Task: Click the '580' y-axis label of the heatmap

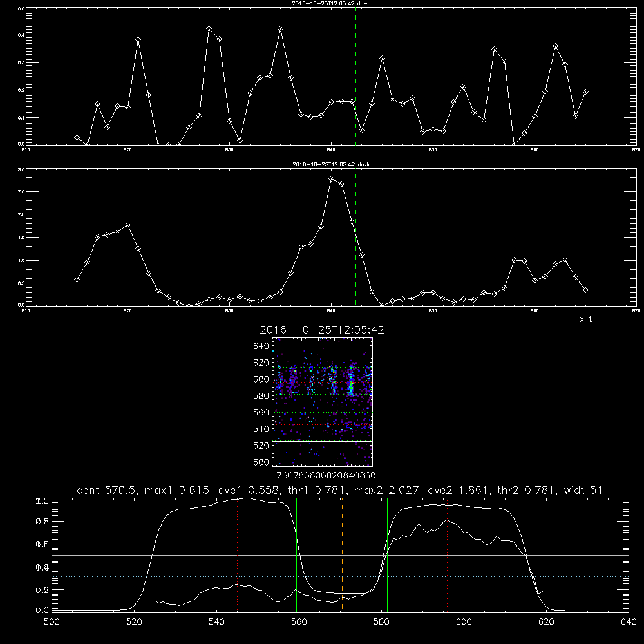Action: pos(261,396)
